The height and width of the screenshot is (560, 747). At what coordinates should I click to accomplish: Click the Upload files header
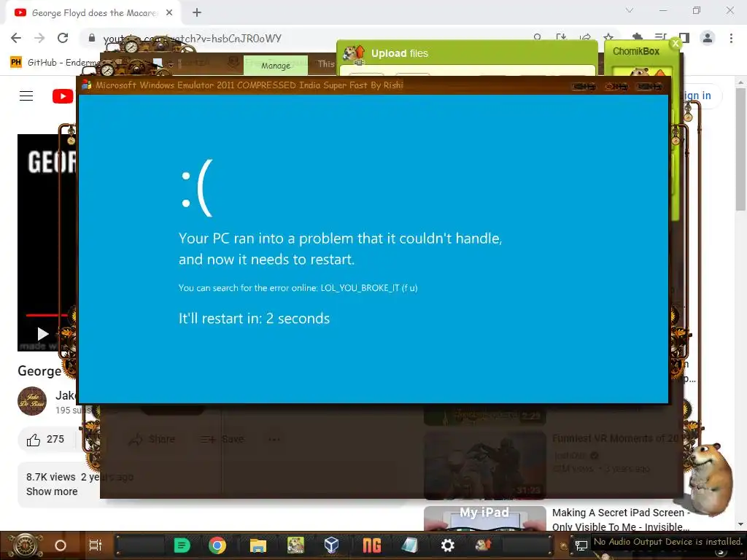399,53
